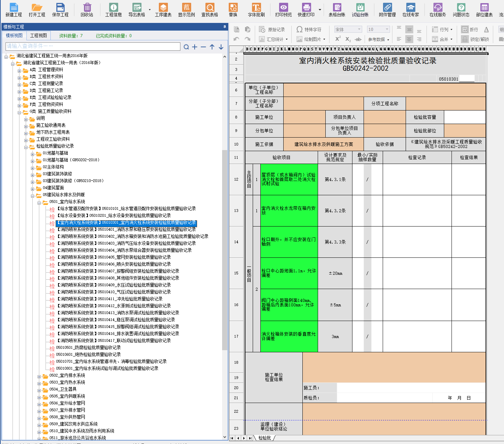Select the 检验批 sheet tab
Viewport: 504px width, 444px height.
click(265, 438)
